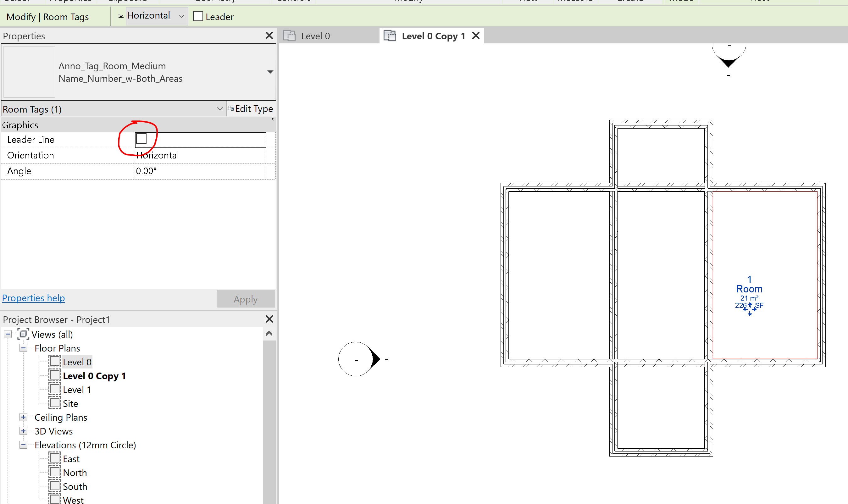Open the Properties help link
Viewport: 848px width, 504px height.
point(33,298)
